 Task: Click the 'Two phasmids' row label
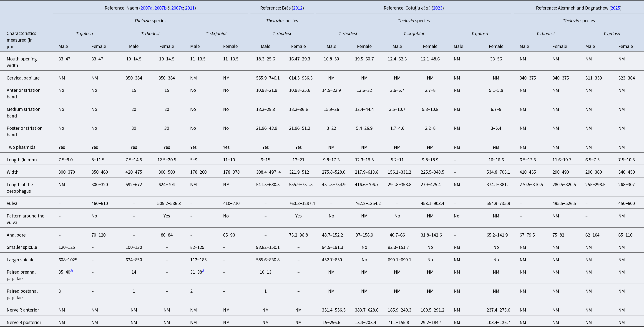coord(21,147)
